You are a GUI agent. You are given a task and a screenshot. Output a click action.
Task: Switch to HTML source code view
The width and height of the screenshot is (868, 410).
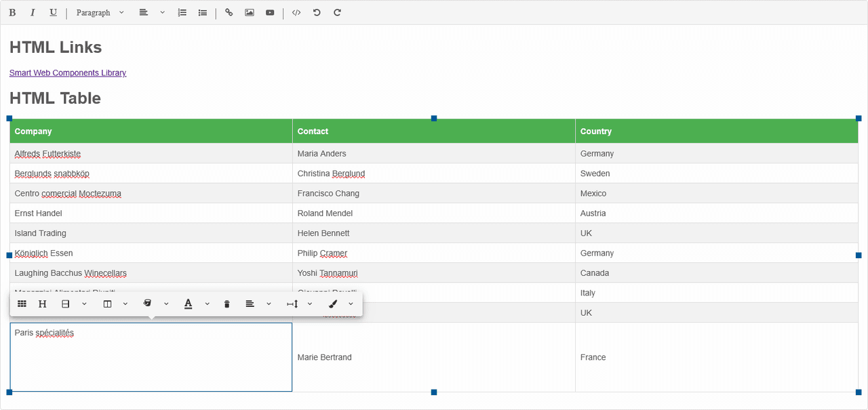click(296, 13)
